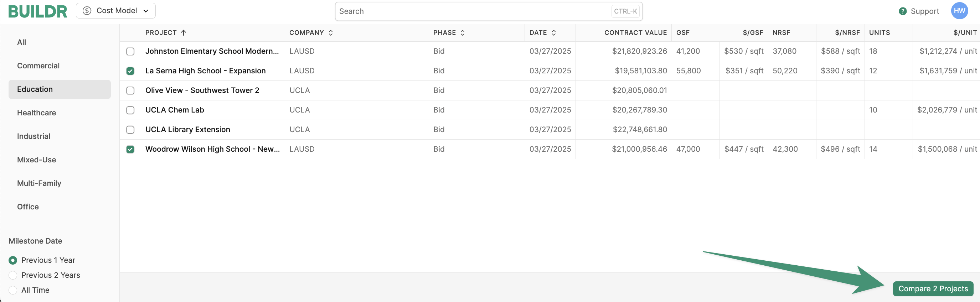Image resolution: width=980 pixels, height=302 pixels.
Task: Focus the Search input field
Action: coord(489,11)
